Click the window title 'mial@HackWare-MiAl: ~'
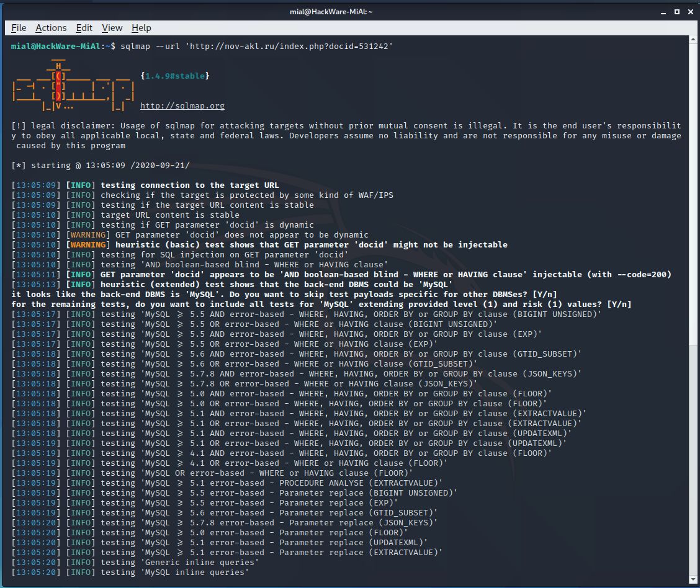Viewport: 700px width, 588px height. click(x=331, y=12)
